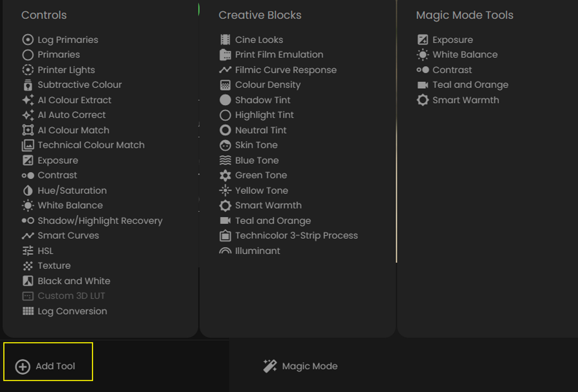The width and height of the screenshot is (578, 392).
Task: Select the Technical Colour Match icon
Action: pos(27,146)
